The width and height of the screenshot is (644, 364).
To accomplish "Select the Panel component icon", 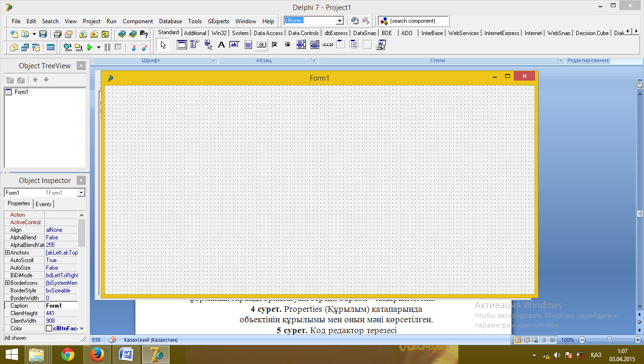I will (x=367, y=45).
